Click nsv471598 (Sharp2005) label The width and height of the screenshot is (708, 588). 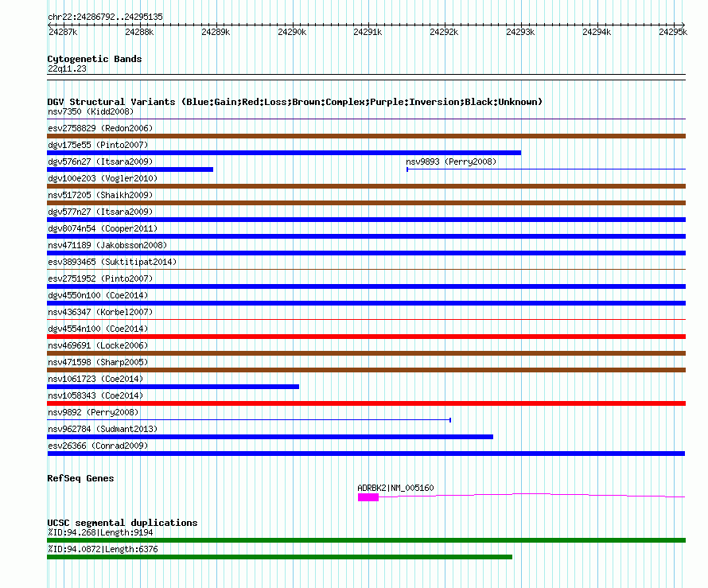tap(98, 362)
